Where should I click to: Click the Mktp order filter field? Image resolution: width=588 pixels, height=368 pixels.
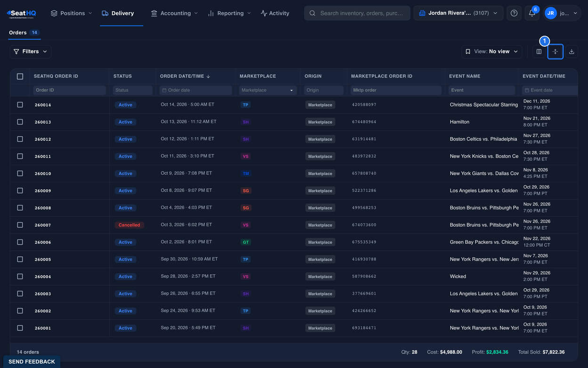tap(396, 90)
